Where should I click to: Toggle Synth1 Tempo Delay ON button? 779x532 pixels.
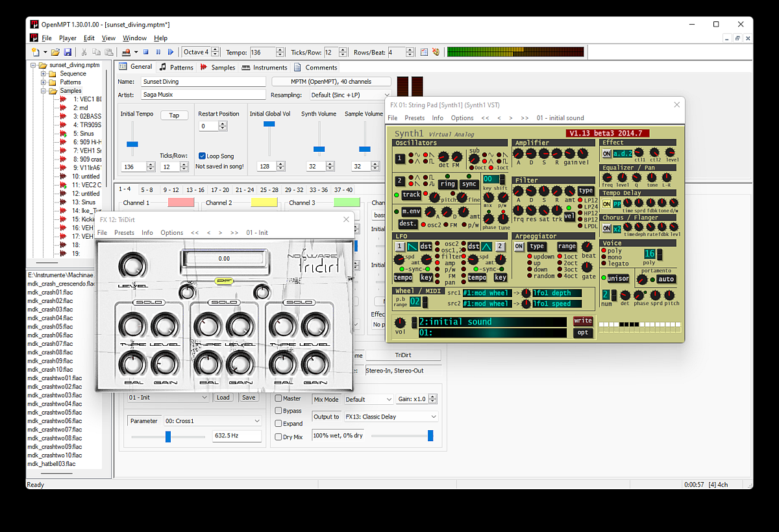coord(606,204)
